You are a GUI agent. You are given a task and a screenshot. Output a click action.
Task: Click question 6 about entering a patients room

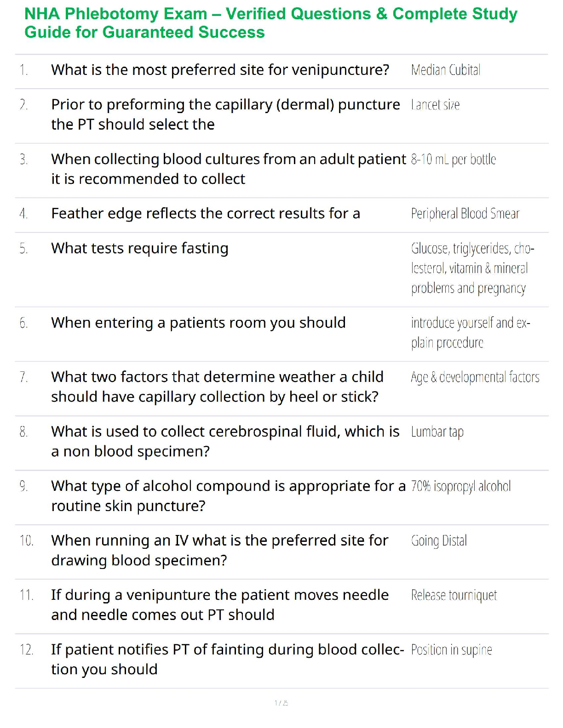(198, 323)
